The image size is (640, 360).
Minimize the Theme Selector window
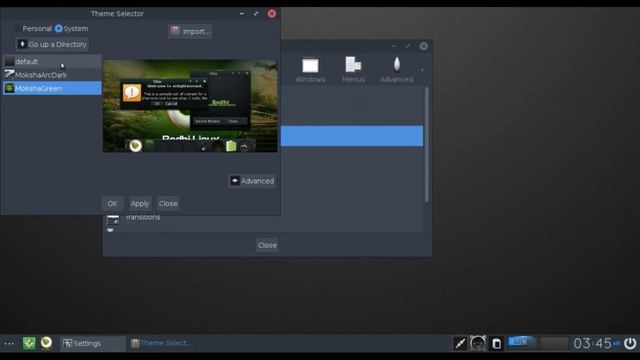(242, 13)
